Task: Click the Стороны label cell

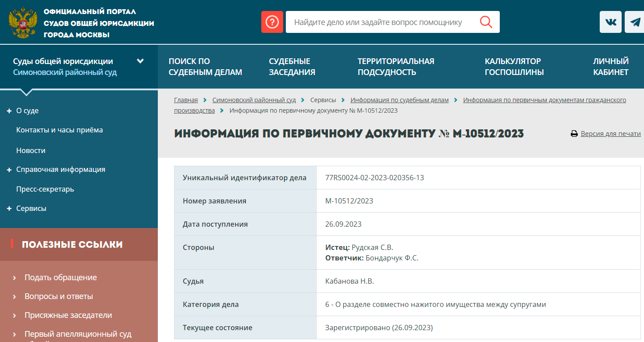Action: pyautogui.click(x=246, y=253)
